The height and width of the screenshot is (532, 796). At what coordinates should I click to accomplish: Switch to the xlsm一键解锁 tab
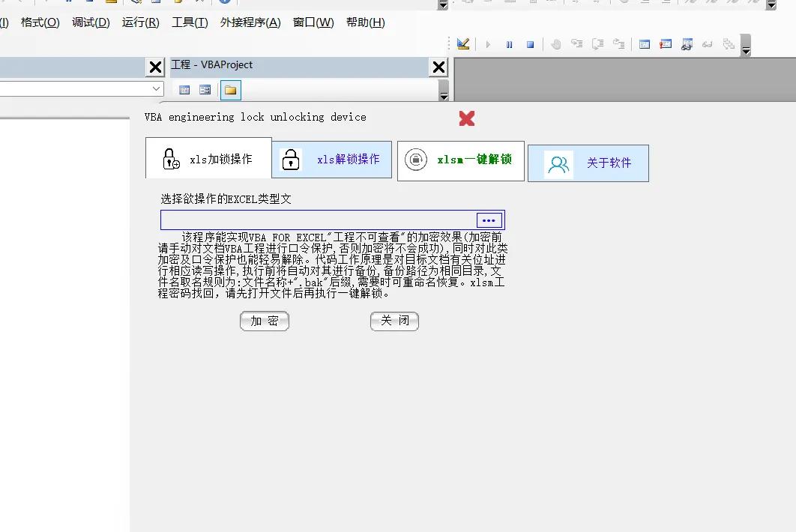pyautogui.click(x=461, y=160)
